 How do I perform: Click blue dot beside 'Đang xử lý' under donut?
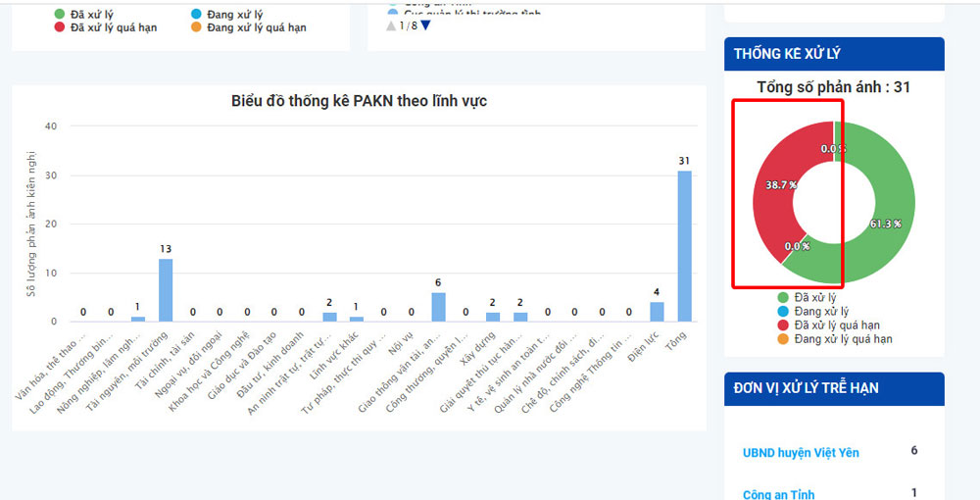click(783, 311)
